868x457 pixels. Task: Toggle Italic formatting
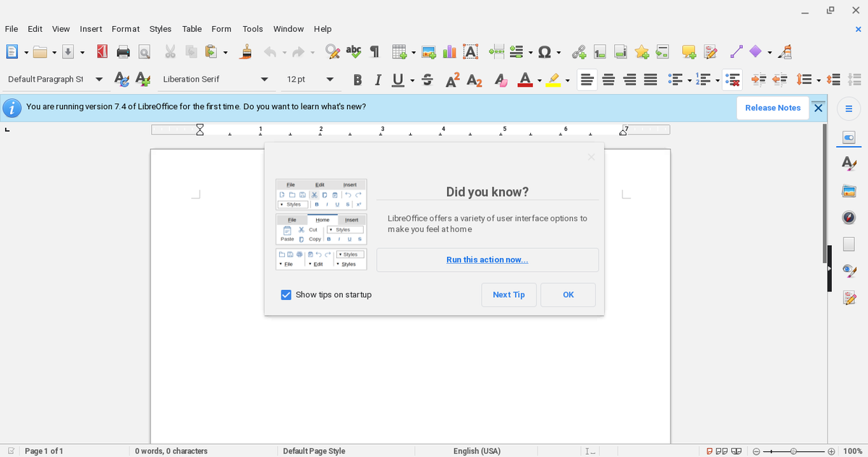point(378,80)
